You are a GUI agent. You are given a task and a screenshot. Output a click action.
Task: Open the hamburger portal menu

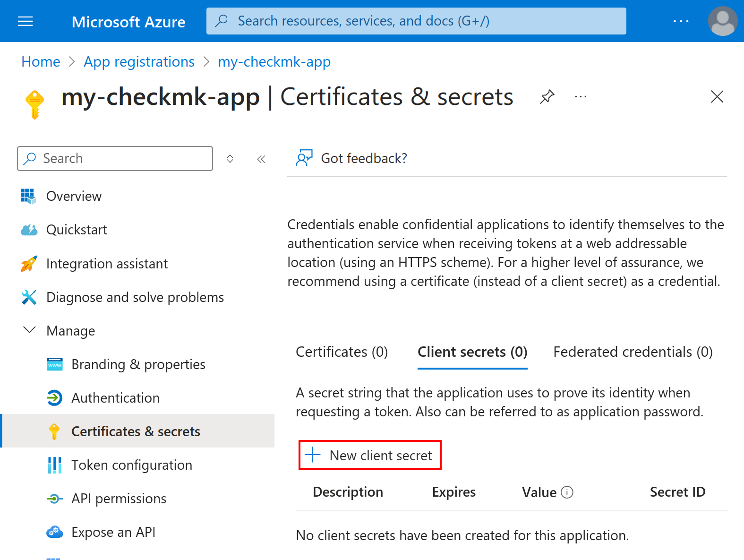(25, 21)
